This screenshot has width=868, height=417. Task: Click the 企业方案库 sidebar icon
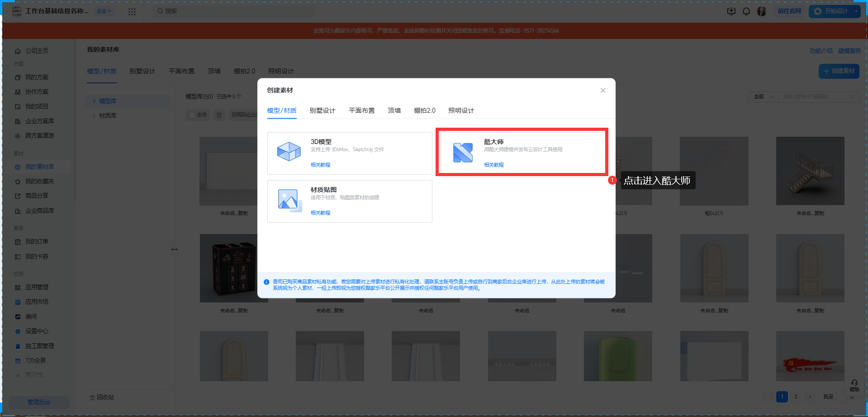coord(18,121)
